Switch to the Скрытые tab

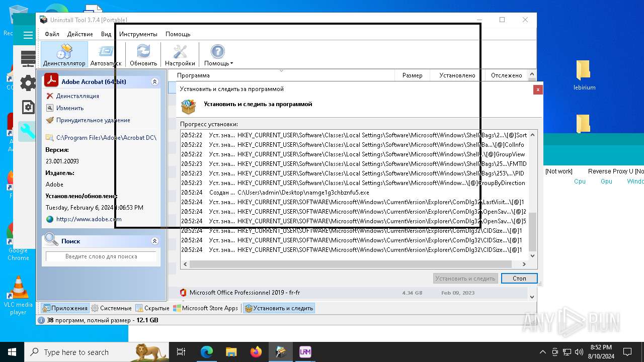(152, 308)
